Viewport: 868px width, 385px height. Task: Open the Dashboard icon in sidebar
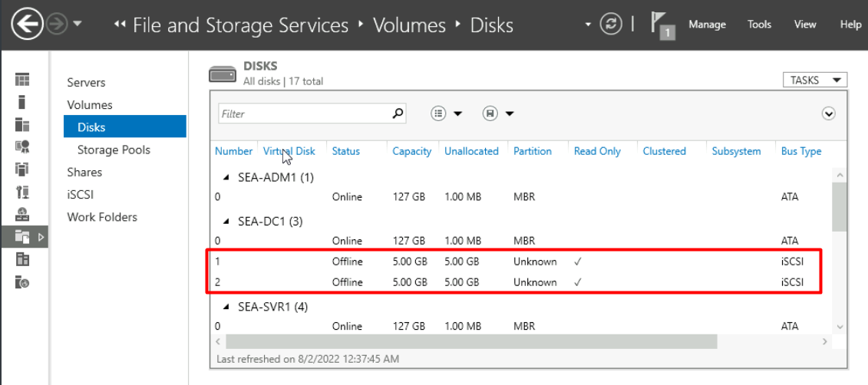pyautogui.click(x=22, y=80)
